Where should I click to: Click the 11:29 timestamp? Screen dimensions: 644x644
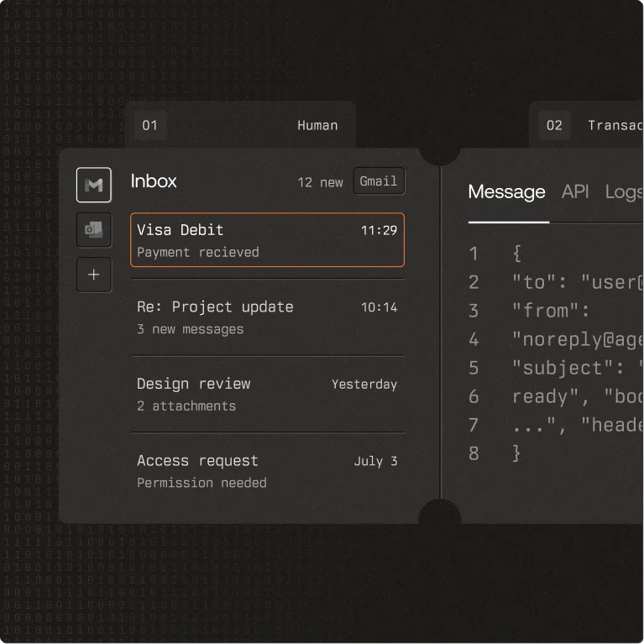tap(379, 230)
